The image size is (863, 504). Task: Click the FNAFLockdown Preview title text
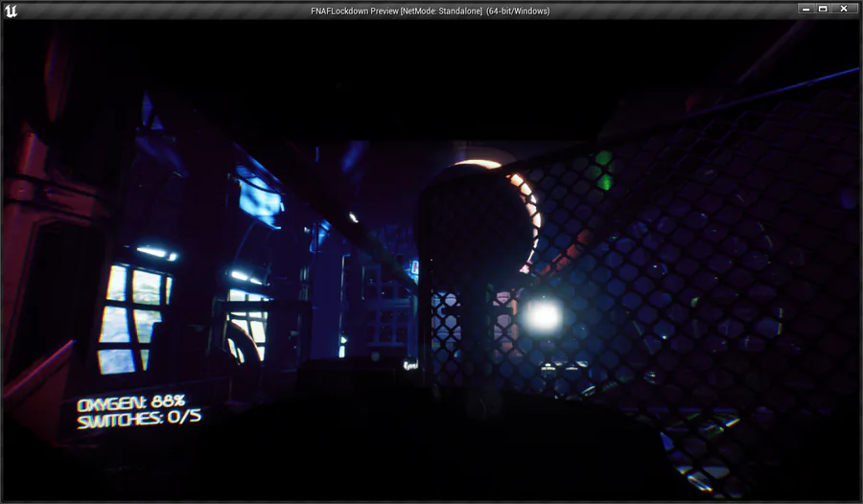430,11
